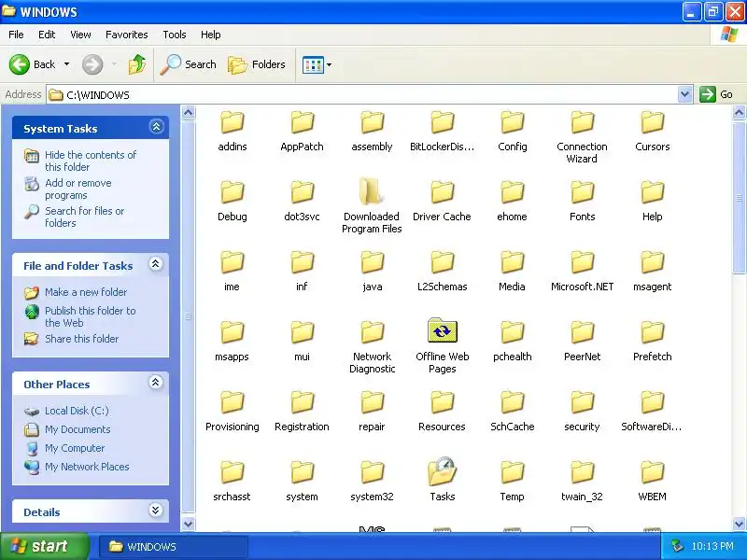This screenshot has height=560, width=747.
Task: Select the Prefetch folder icon
Action: tap(652, 332)
